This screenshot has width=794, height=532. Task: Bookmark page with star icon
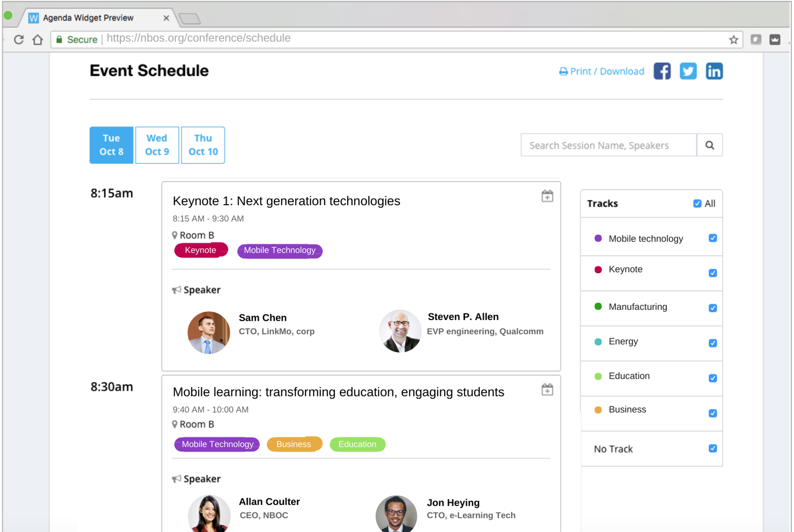click(x=733, y=40)
